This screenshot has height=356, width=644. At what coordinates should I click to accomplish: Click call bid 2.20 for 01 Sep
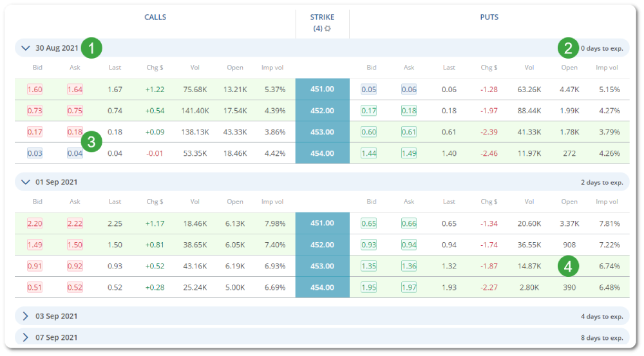point(35,223)
